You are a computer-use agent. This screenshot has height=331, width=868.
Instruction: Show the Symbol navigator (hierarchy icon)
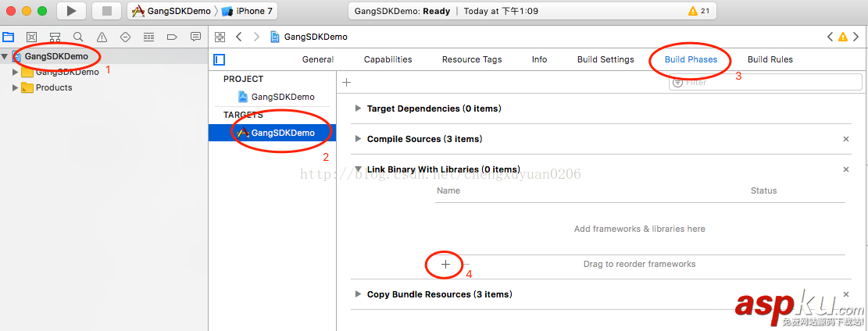tap(55, 37)
